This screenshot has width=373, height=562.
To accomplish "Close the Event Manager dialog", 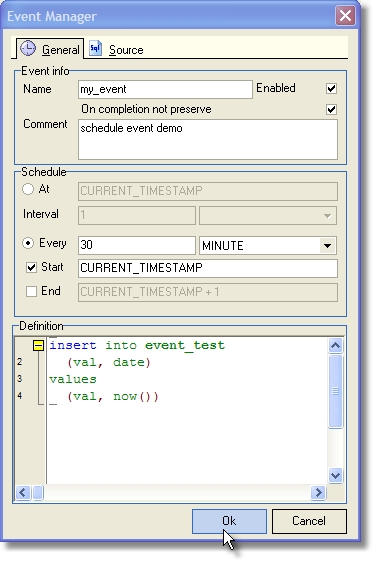I will pyautogui.click(x=345, y=16).
